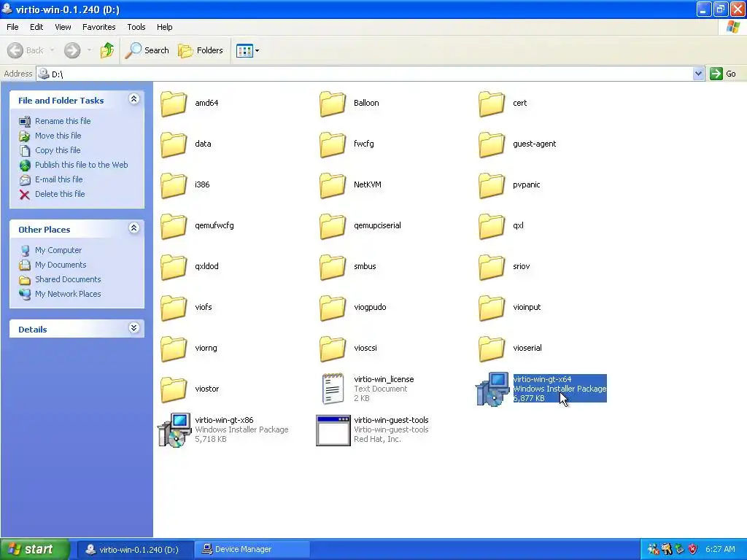Click the Up folder toolbar icon
This screenshot has height=560, width=747.
click(107, 50)
